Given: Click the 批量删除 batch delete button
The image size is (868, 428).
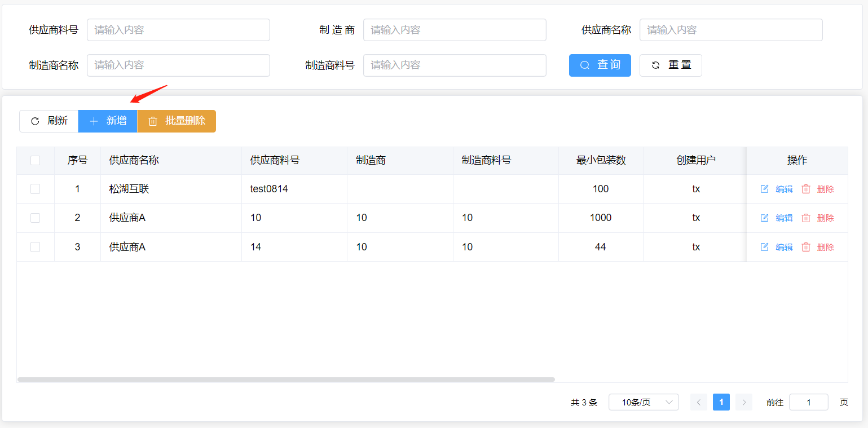Looking at the screenshot, I should (177, 121).
